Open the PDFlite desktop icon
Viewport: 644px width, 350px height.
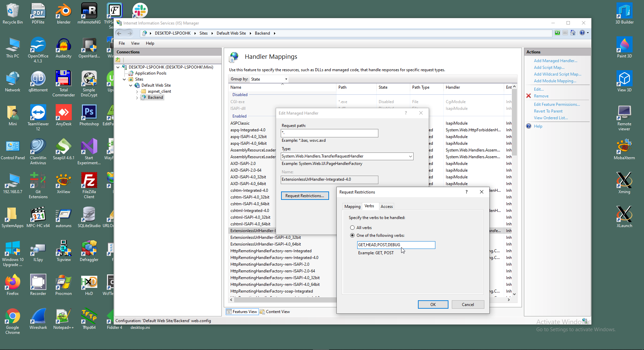pos(38,14)
